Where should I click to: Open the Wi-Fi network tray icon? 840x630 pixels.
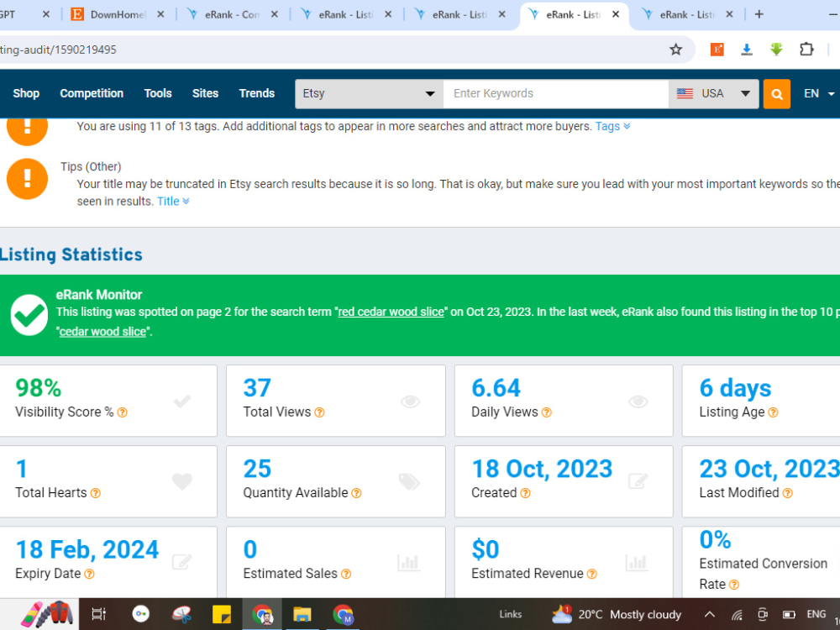pos(738,615)
